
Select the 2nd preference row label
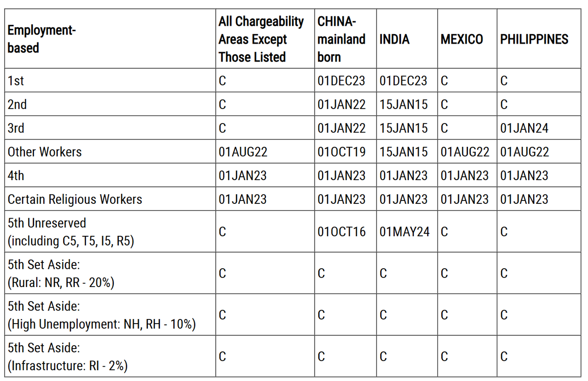17,104
